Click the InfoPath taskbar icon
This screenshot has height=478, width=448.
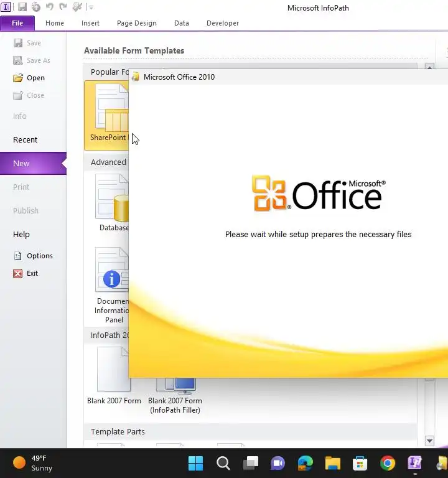point(415,463)
